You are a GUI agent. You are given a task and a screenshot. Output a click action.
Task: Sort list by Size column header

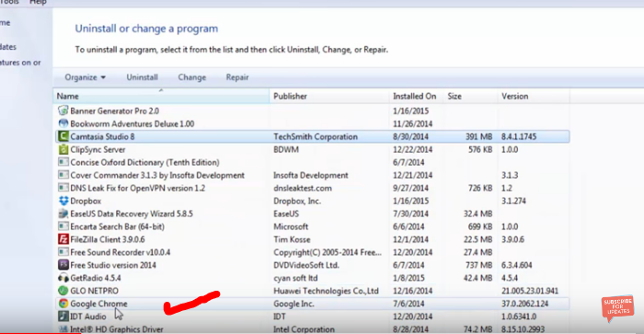point(470,96)
